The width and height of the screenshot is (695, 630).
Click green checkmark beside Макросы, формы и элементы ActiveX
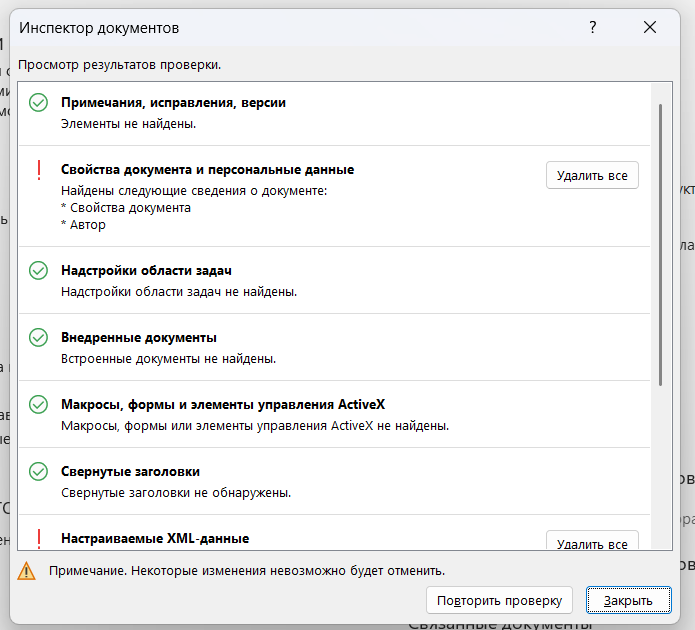tap(39, 404)
